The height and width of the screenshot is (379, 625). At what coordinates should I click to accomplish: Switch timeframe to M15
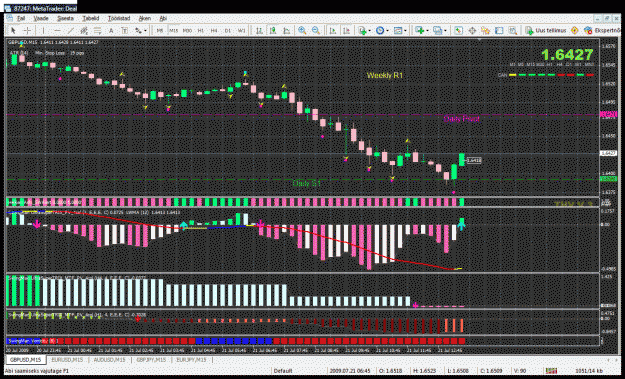coord(173,30)
